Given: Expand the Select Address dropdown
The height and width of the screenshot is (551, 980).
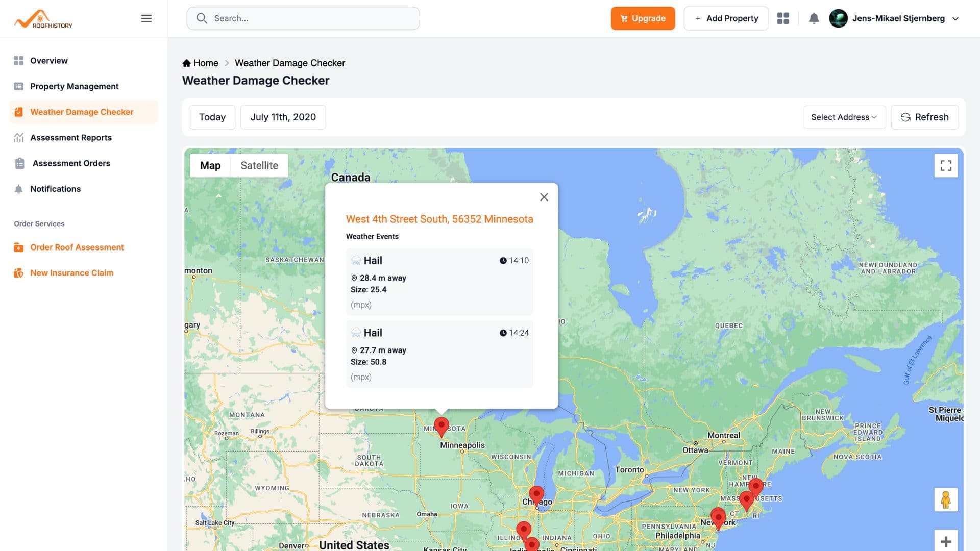Looking at the screenshot, I should (x=844, y=117).
